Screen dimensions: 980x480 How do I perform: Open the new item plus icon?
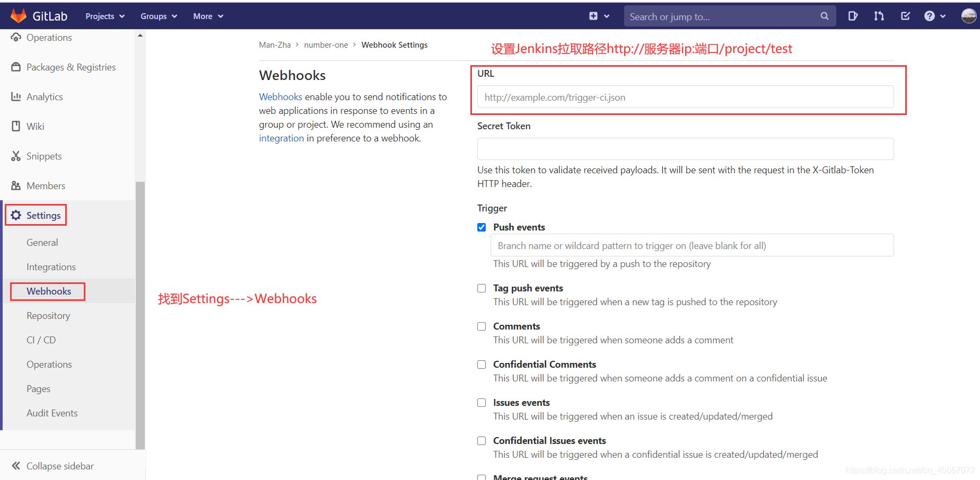pos(593,16)
